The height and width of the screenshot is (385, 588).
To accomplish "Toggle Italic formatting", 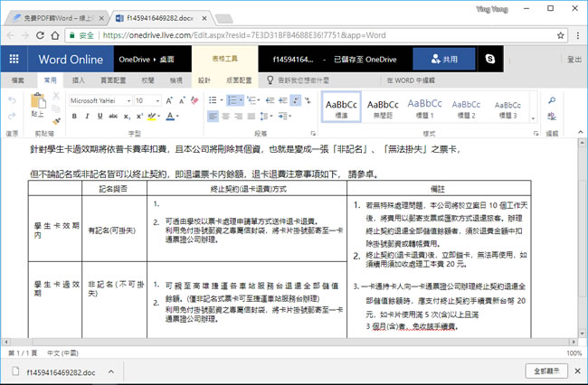I will coord(87,116).
